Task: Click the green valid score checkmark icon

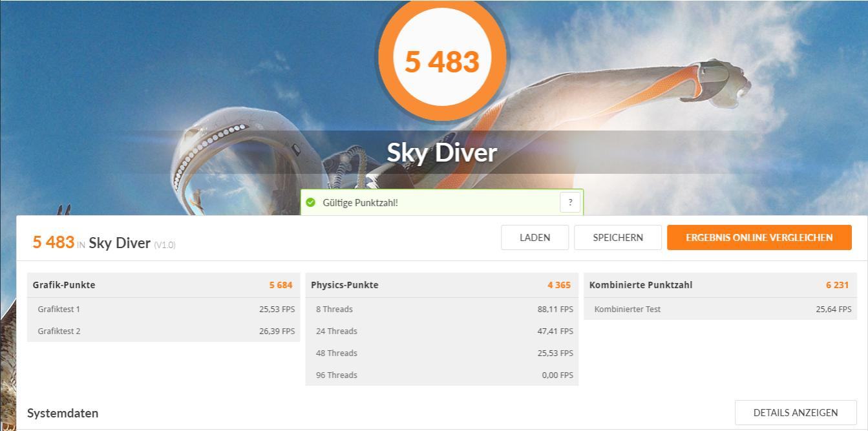Action: (311, 202)
